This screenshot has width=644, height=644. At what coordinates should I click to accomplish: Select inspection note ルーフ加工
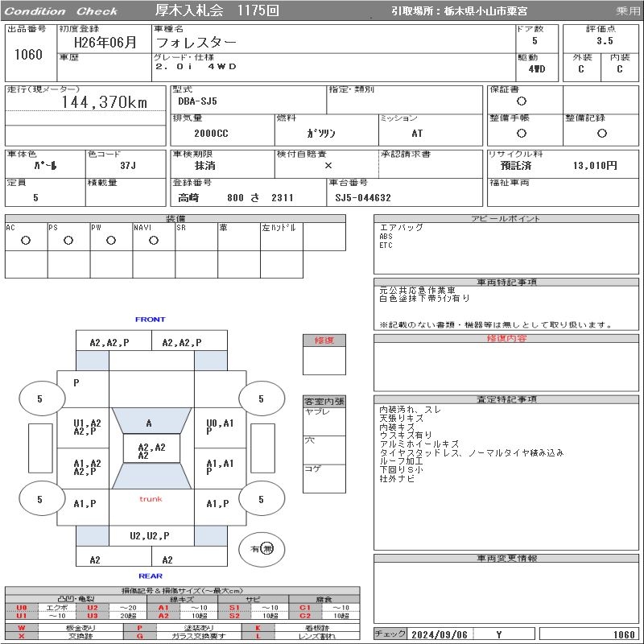(401, 461)
